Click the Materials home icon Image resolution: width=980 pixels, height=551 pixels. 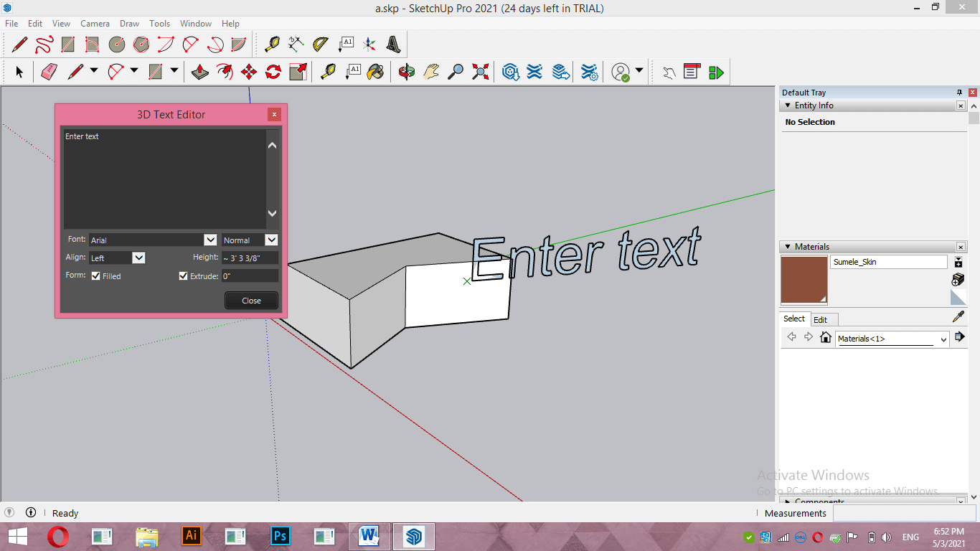826,337
